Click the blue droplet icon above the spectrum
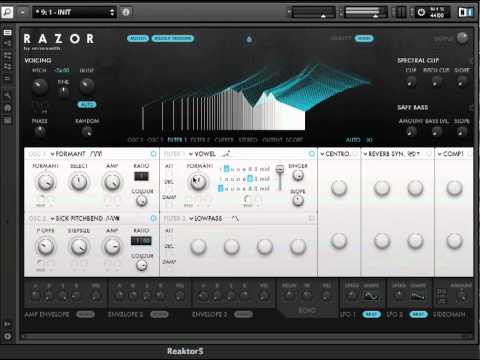This screenshot has height=360, width=480. pos(249,40)
